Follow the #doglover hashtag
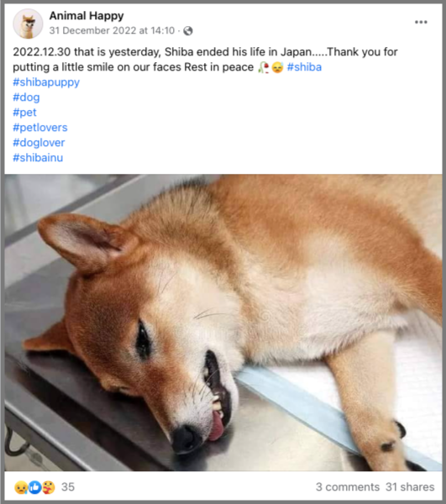446x504 pixels. pyautogui.click(x=39, y=143)
